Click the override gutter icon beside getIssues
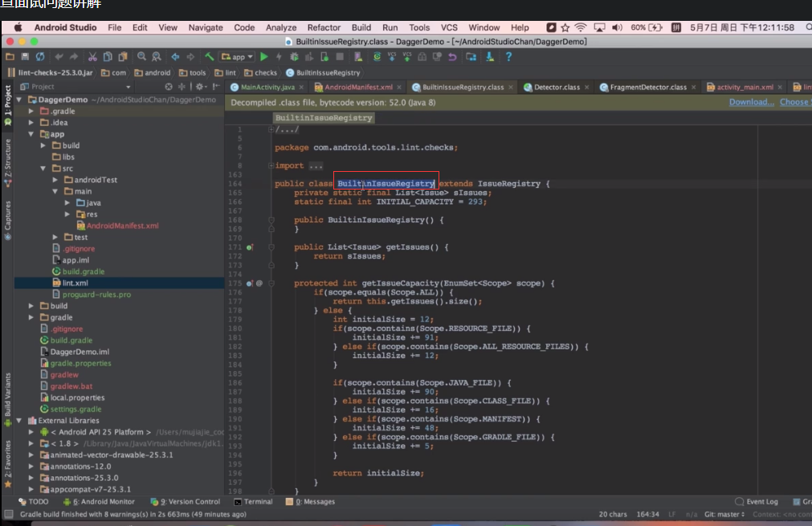Viewport: 812px width, 526px height. tap(250, 247)
